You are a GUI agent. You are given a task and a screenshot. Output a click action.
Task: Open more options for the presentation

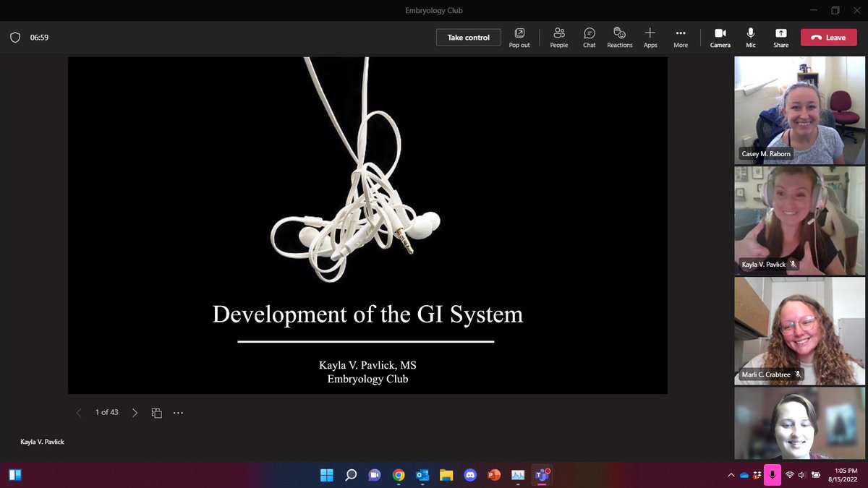click(178, 412)
